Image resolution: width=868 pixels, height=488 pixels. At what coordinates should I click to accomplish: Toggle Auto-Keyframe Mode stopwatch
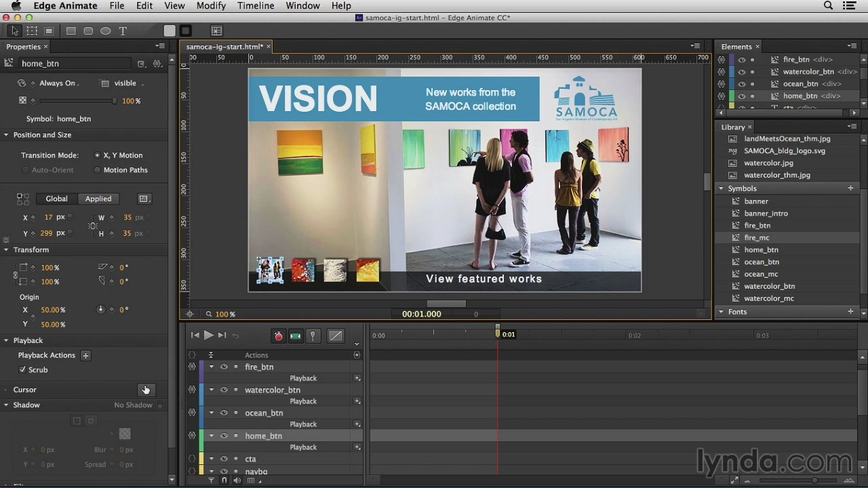coord(278,335)
